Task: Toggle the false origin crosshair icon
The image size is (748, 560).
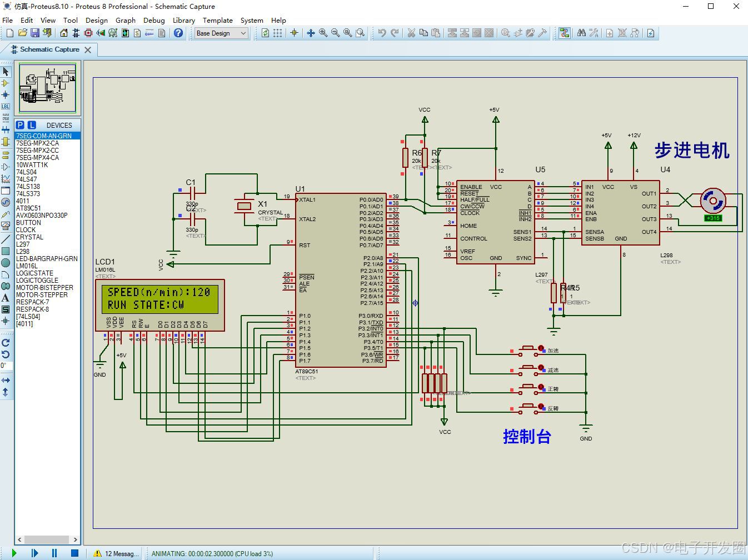Action: tap(294, 33)
